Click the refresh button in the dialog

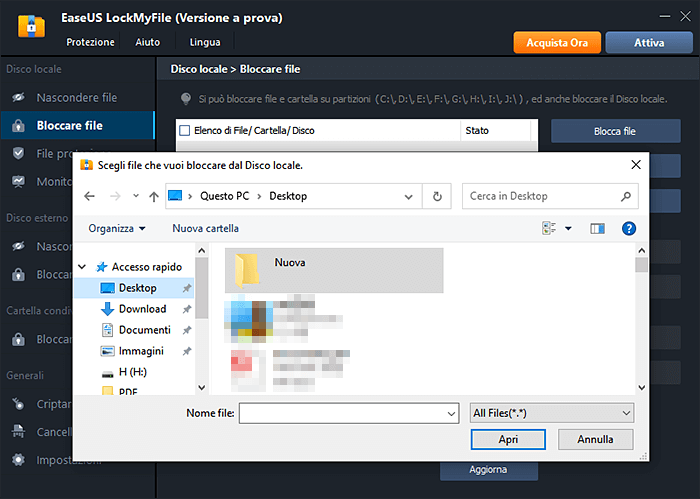click(x=437, y=196)
